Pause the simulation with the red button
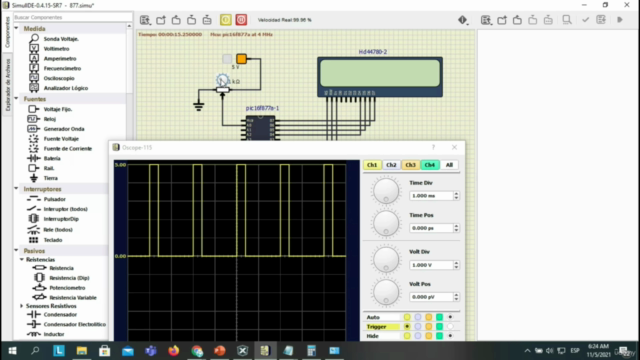 [x=241, y=20]
